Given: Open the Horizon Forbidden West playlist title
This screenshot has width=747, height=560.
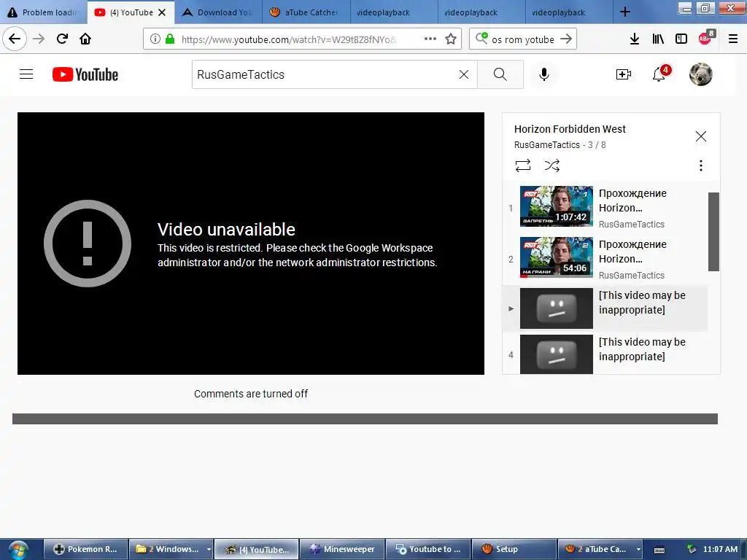Looking at the screenshot, I should click(x=570, y=129).
